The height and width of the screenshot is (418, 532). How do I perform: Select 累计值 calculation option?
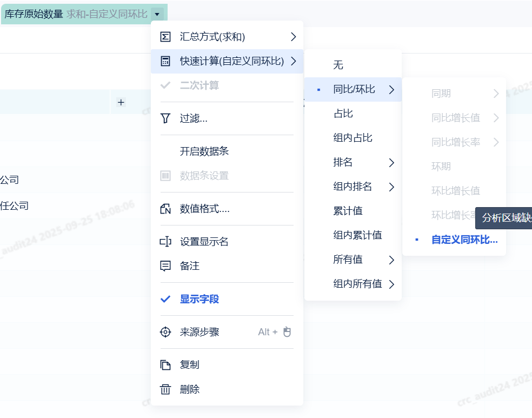353,211
